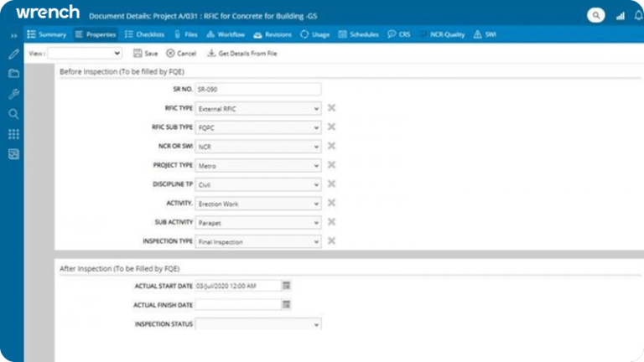Image resolution: width=644 pixels, height=362 pixels.
Task: Open the RFIC TYPE dropdown
Action: [258, 109]
